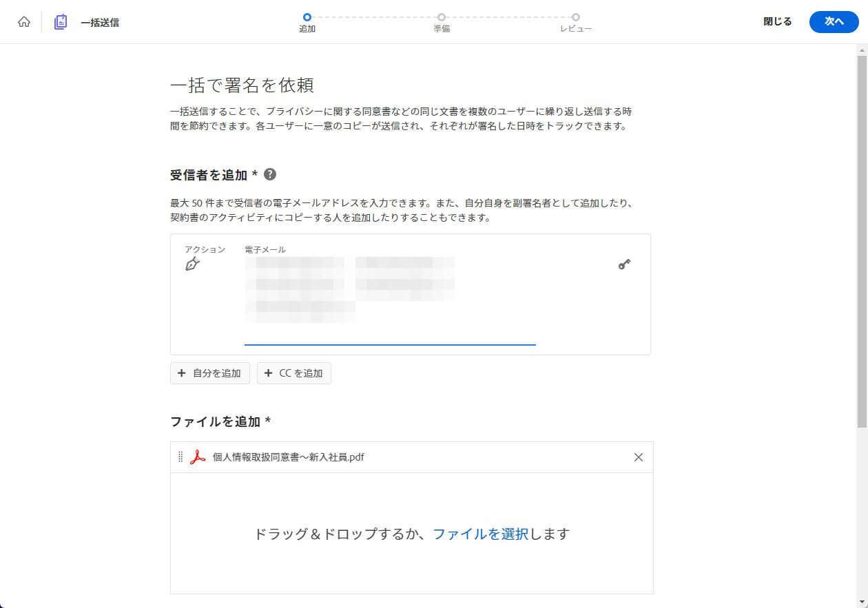Click the Home icon in the top bar

[24, 21]
